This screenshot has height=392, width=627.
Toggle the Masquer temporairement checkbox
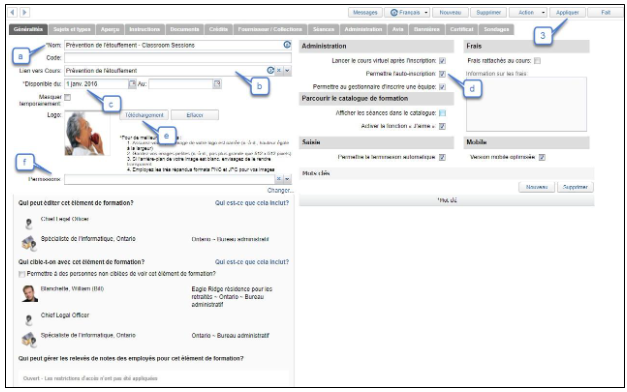68,97
